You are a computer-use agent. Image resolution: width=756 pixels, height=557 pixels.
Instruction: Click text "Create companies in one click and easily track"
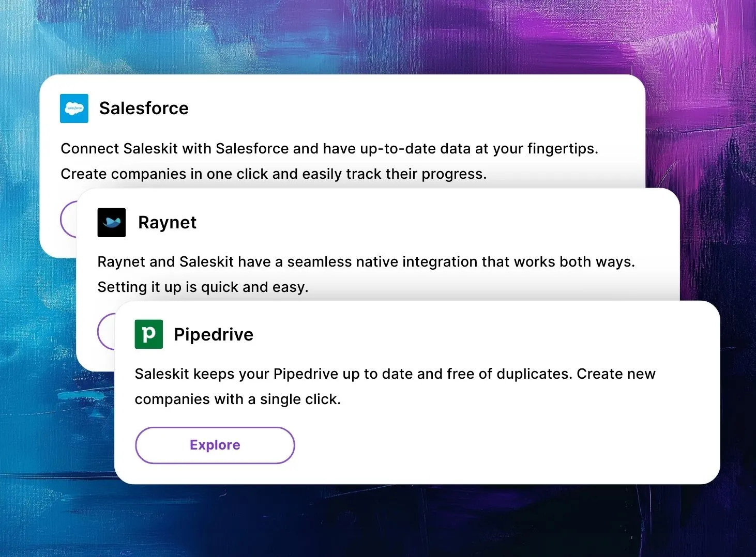tap(221, 174)
